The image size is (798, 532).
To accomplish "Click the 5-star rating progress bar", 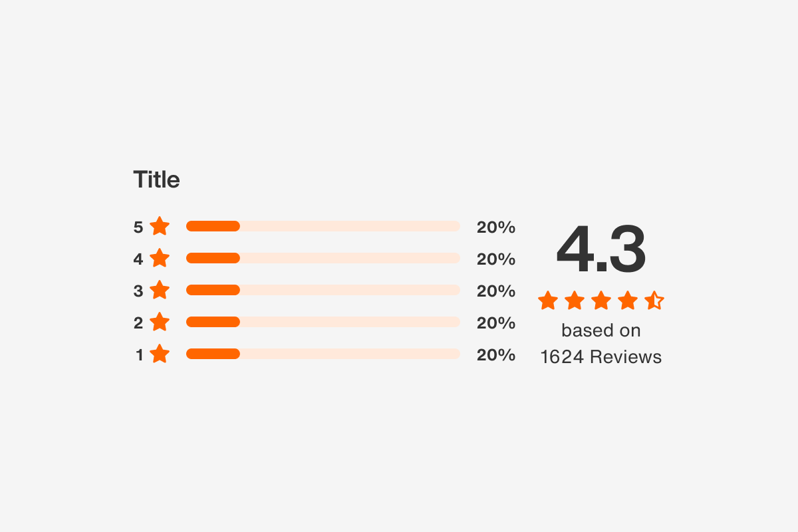I will coord(323,226).
